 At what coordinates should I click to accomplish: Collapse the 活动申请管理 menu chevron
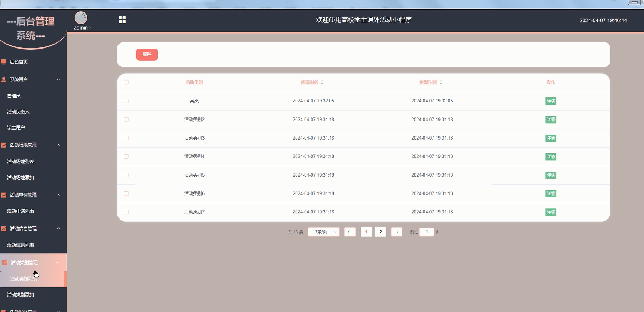pyautogui.click(x=59, y=195)
